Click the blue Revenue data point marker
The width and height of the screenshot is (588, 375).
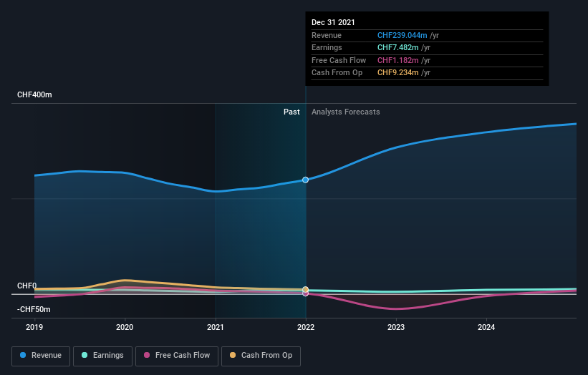[306, 180]
